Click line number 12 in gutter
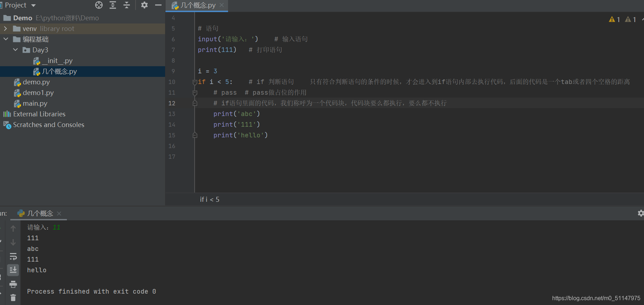 point(172,103)
